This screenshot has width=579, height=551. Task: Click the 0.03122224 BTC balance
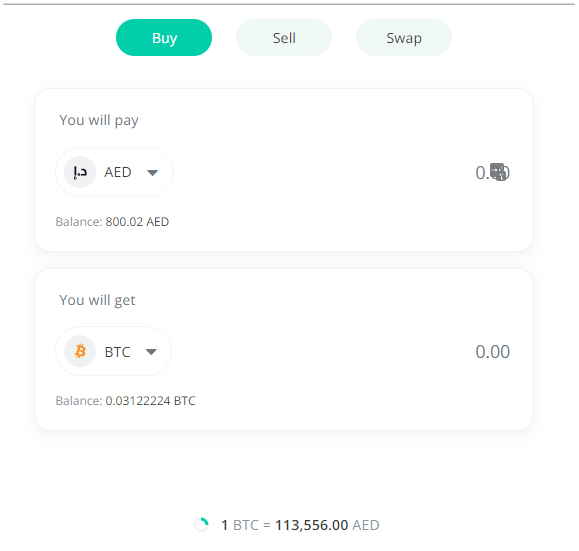click(150, 401)
